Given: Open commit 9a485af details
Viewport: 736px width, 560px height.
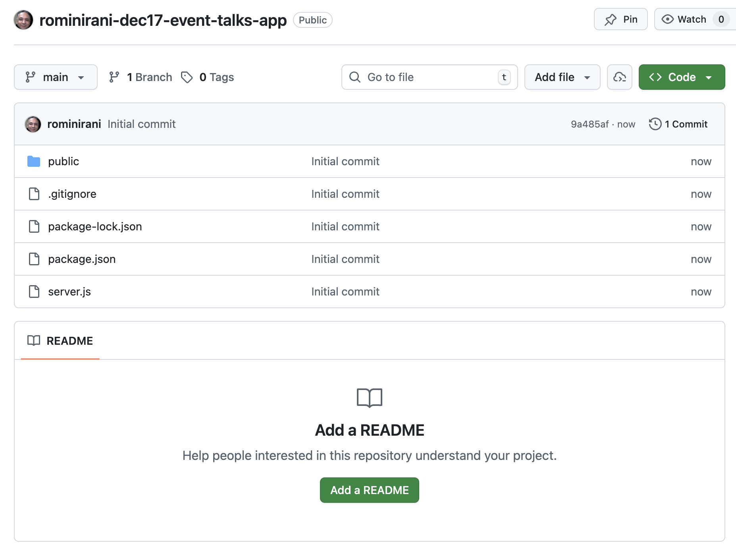Looking at the screenshot, I should [x=590, y=124].
